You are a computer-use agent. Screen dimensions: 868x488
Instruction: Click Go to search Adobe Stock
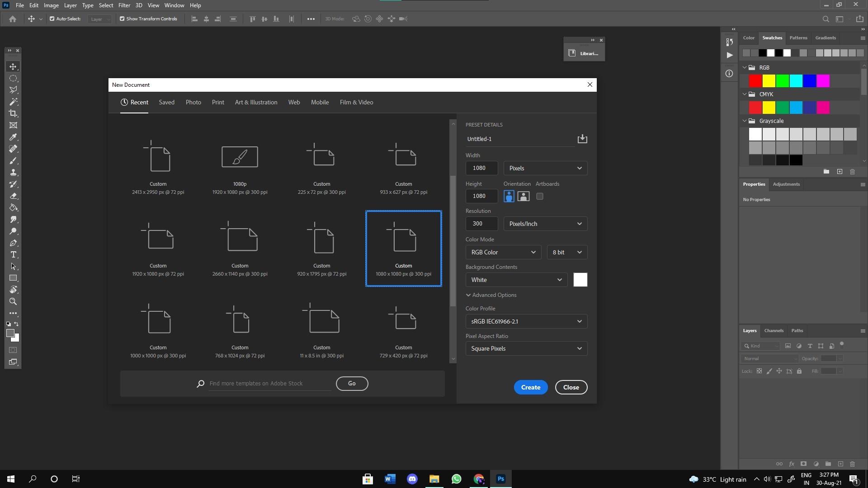point(352,384)
